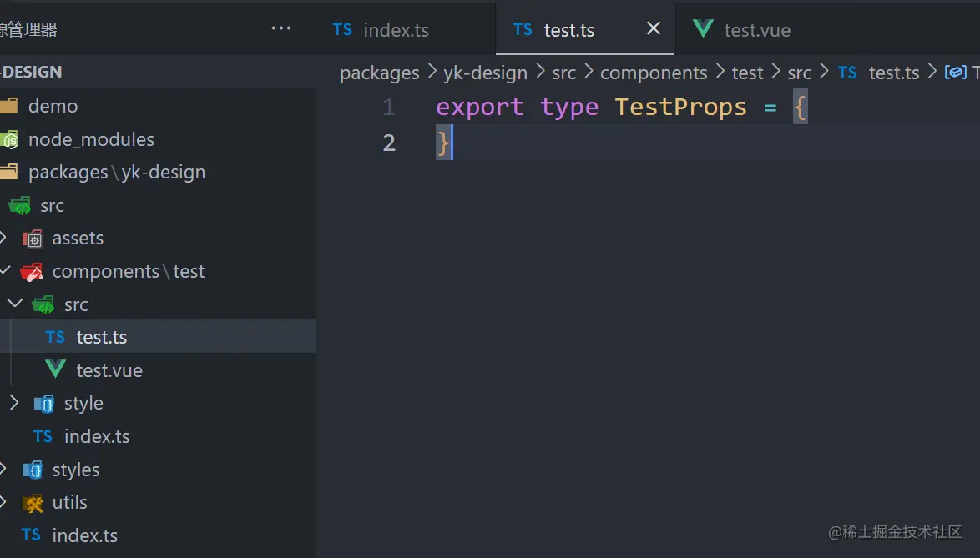Click the 'src' breadcrumb before test.ts
980x558 pixels.
pos(800,73)
